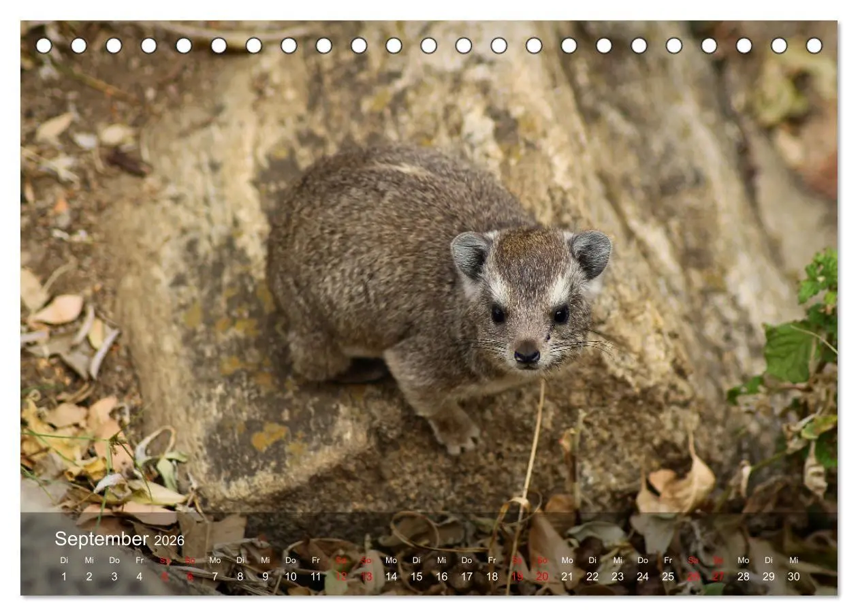The width and height of the screenshot is (858, 616).
Task: Select date 4 under Fr
Action: point(140,577)
